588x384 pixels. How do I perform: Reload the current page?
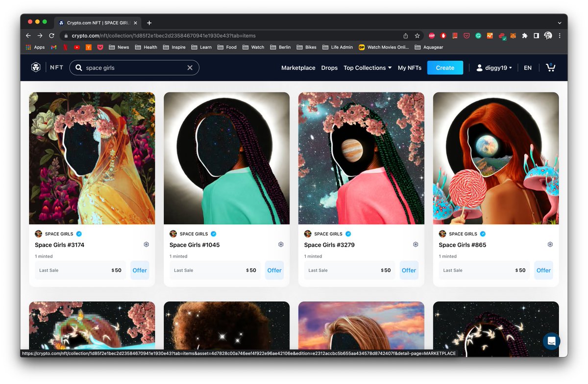51,35
